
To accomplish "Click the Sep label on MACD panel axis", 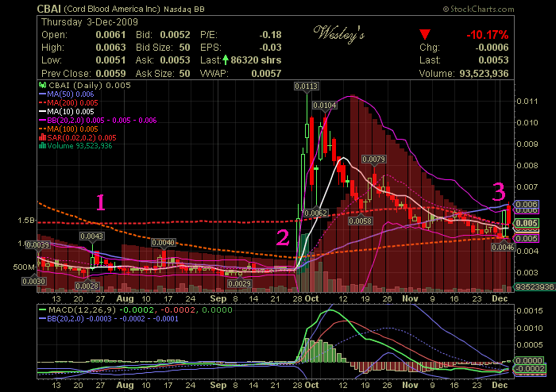I will pyautogui.click(x=218, y=385).
